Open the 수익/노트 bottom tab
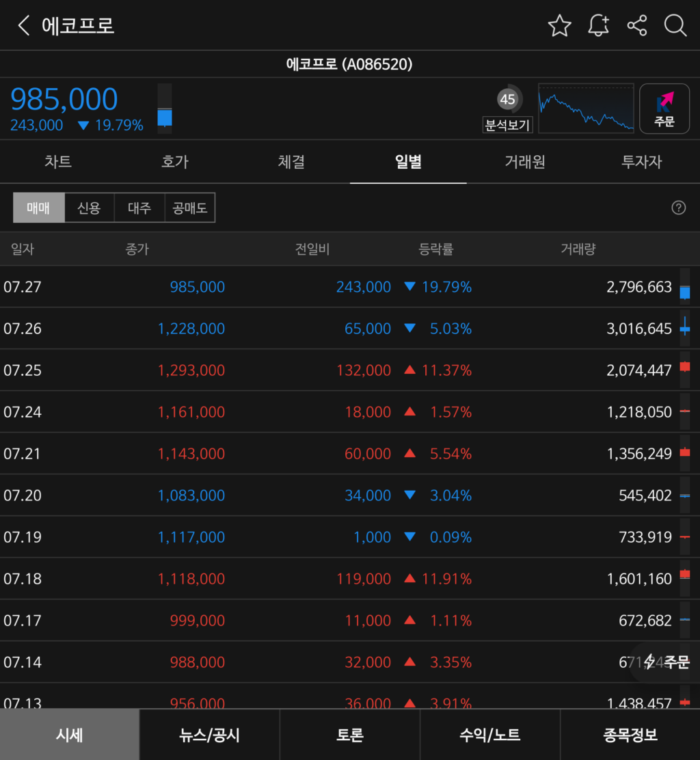The image size is (700, 760). click(489, 734)
